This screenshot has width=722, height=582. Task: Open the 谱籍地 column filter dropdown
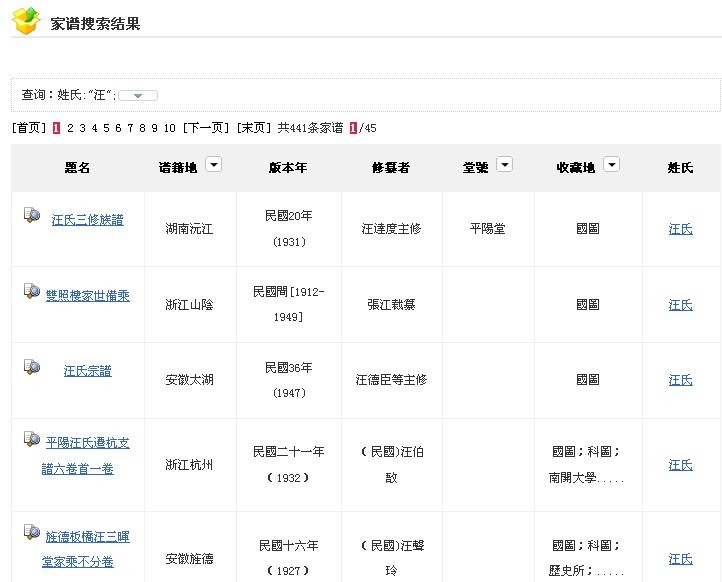(x=213, y=164)
